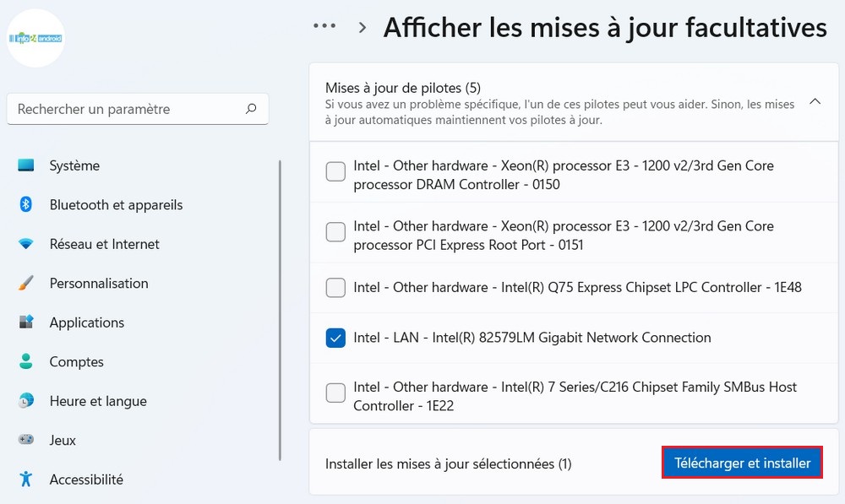
Task: Uncheck the Intel 82579LM Gigabit Network update
Action: coord(335,338)
